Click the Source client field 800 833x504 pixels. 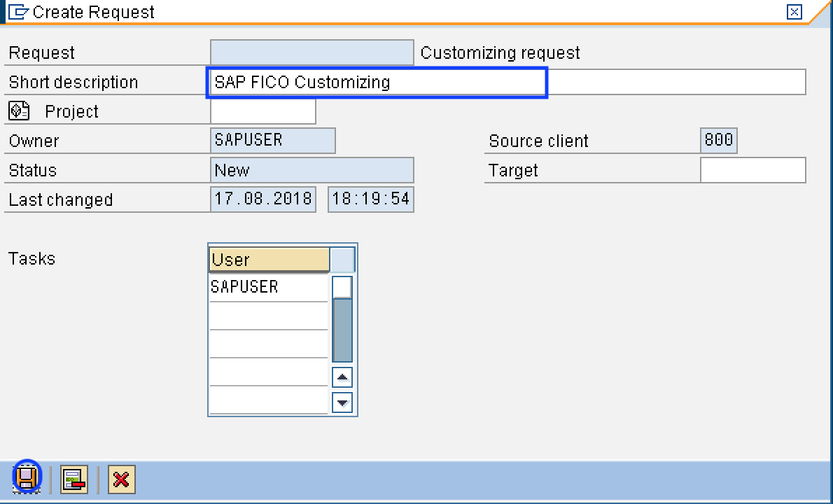click(719, 141)
